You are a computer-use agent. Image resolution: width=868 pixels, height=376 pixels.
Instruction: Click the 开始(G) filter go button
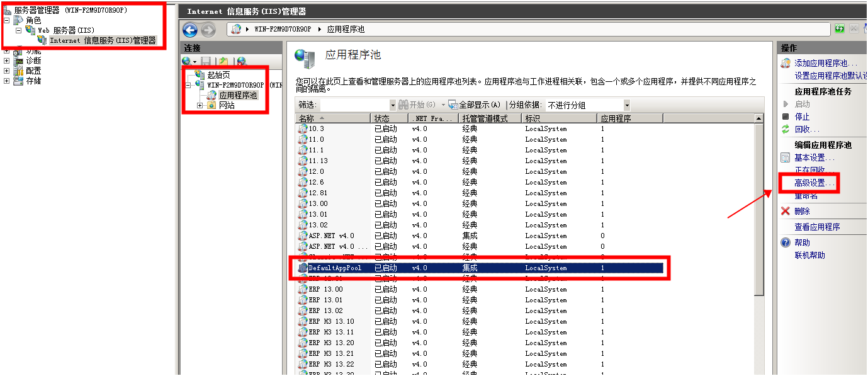coord(417,105)
